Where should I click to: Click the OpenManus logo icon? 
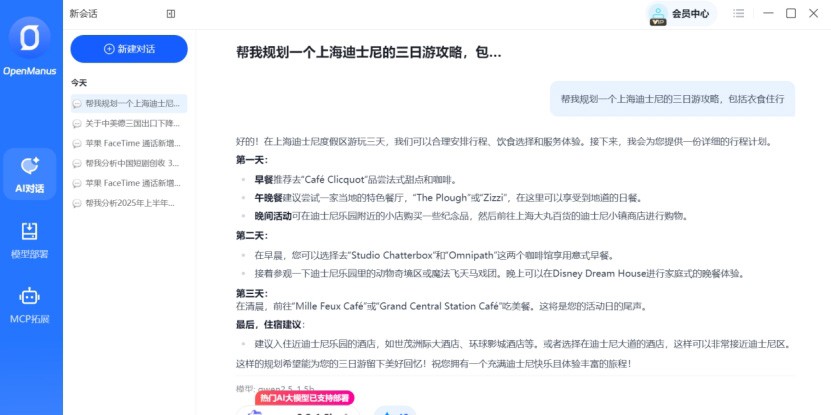pos(30,39)
